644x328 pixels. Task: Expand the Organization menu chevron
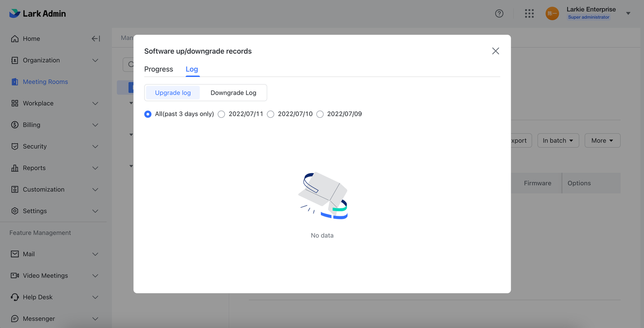click(x=95, y=60)
